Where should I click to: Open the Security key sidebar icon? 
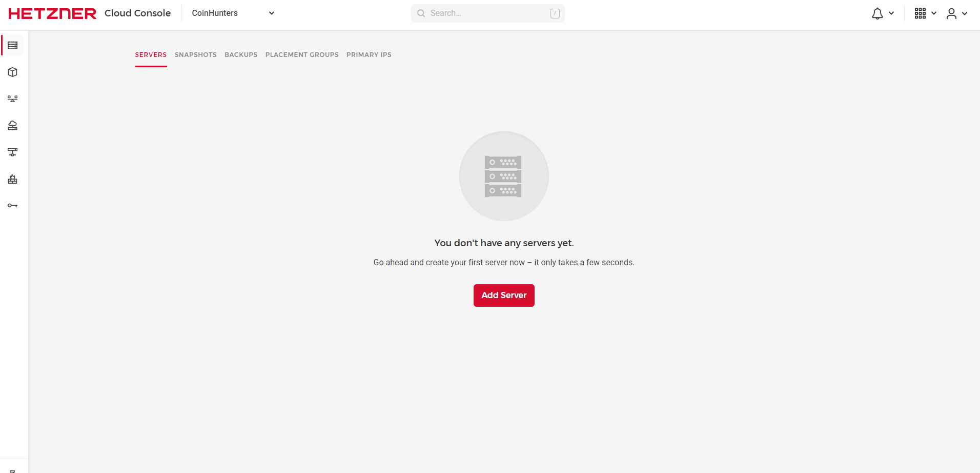[13, 206]
